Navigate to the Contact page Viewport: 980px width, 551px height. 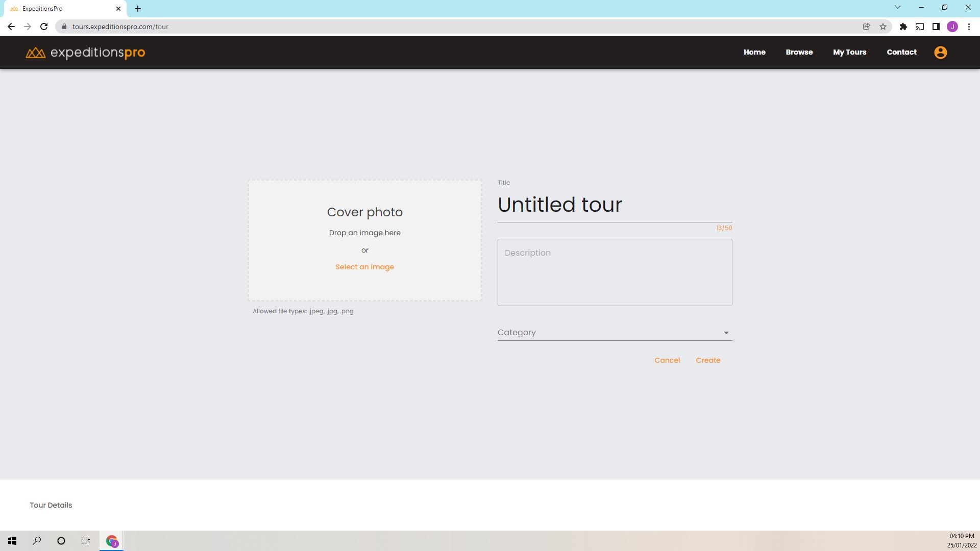point(901,52)
